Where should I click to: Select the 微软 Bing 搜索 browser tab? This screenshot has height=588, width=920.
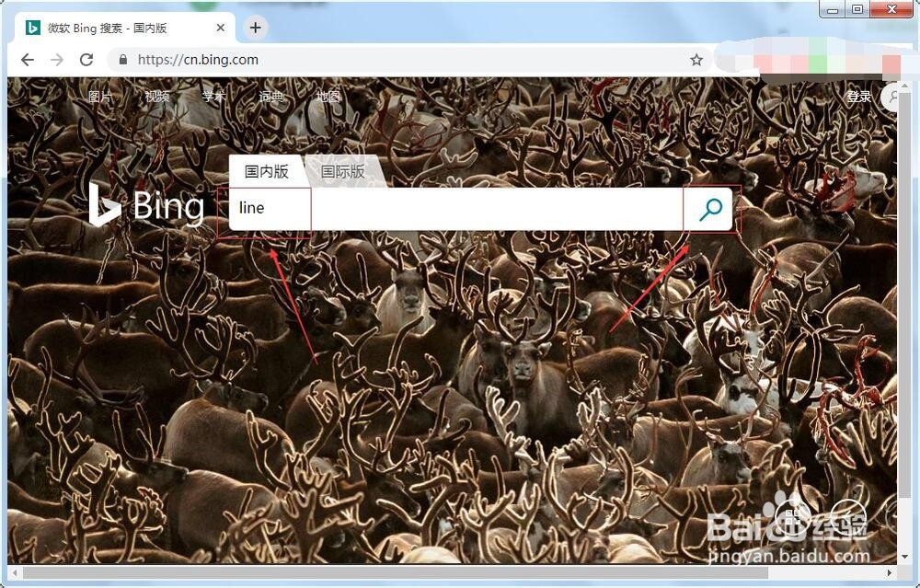(x=126, y=28)
